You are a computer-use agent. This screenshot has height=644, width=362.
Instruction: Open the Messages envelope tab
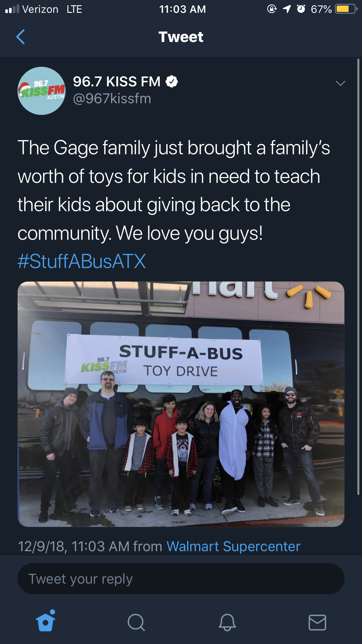click(317, 622)
